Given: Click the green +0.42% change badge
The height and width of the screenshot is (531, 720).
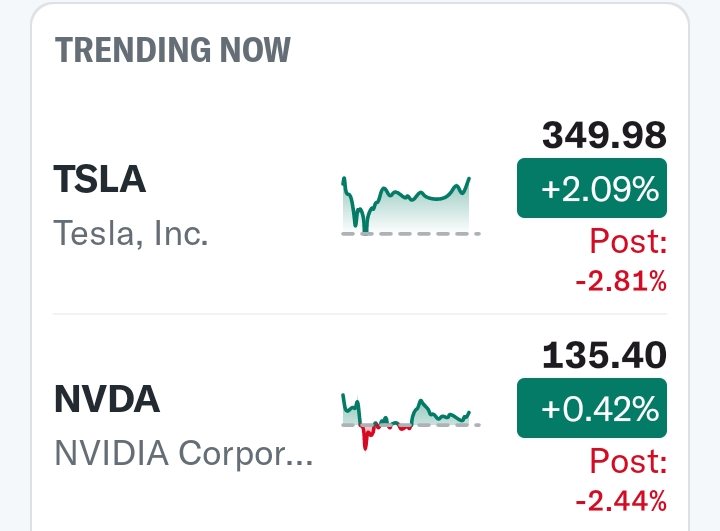Looking at the screenshot, I should [591, 408].
